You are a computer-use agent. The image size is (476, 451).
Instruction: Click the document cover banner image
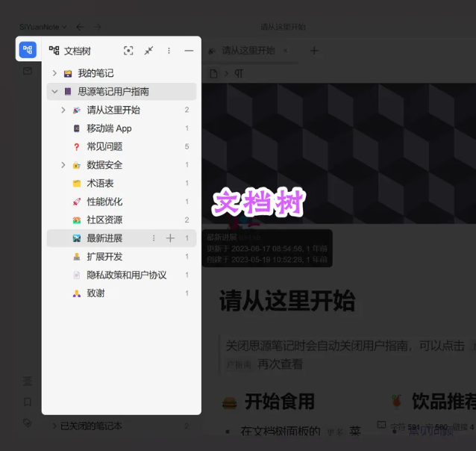(339, 154)
